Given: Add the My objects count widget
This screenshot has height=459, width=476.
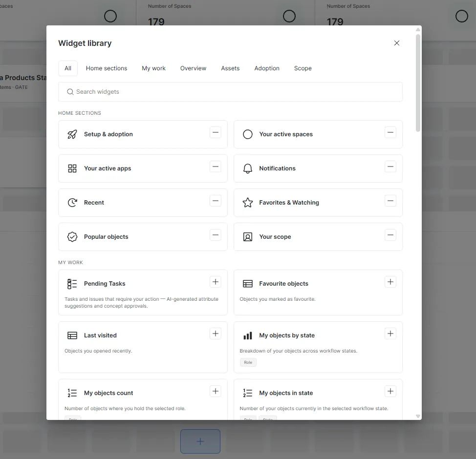Looking at the screenshot, I should tap(215, 391).
